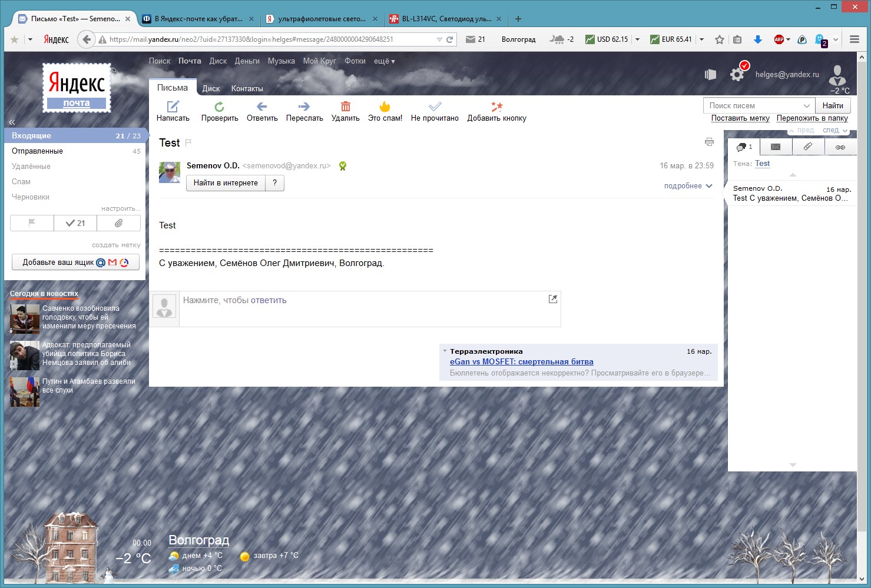The image size is (871, 588).
Task: Open the eGan vs MOSFET: смертельная битва link
Action: point(522,362)
